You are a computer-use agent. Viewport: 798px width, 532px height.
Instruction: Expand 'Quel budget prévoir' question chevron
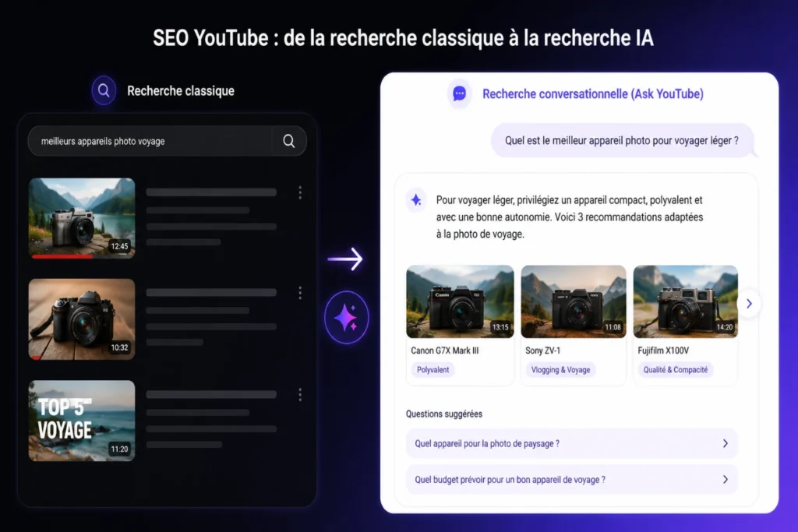pyautogui.click(x=726, y=480)
